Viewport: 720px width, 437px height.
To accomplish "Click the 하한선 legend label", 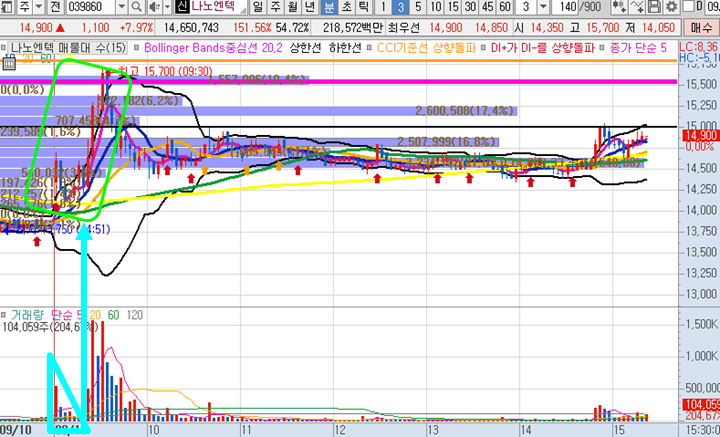I will pos(345,47).
